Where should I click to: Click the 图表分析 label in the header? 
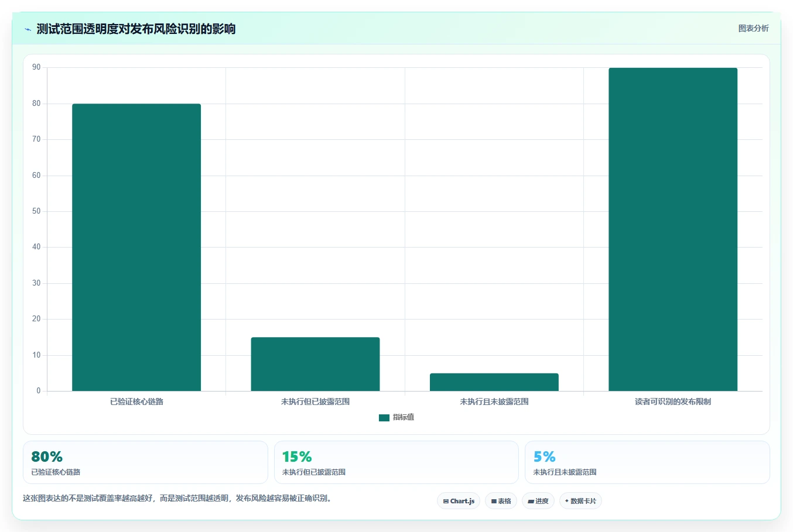753,28
